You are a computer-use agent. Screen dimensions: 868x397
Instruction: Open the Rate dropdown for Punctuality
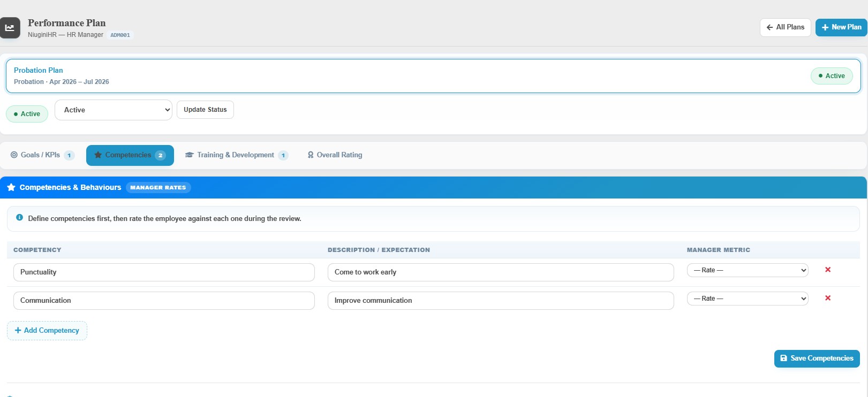748,270
